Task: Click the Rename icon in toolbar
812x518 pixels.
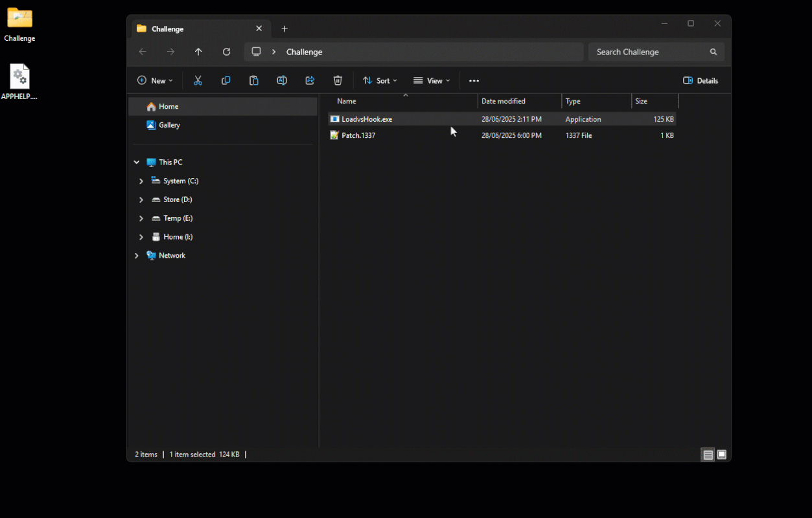Action: pos(282,80)
